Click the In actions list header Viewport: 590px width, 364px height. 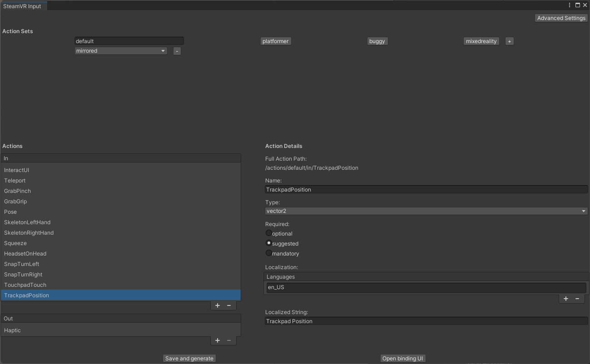tap(121, 158)
